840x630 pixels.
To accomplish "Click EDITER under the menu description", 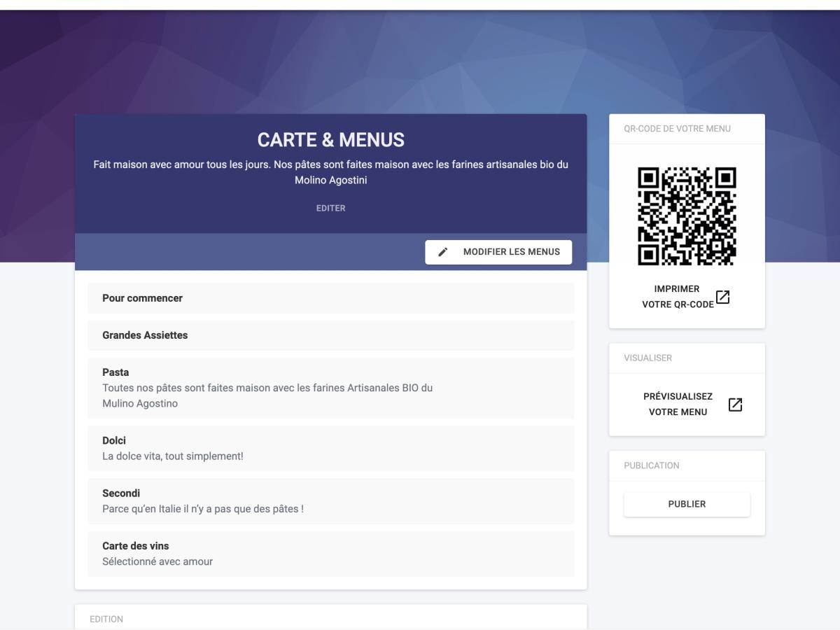I will (x=330, y=208).
